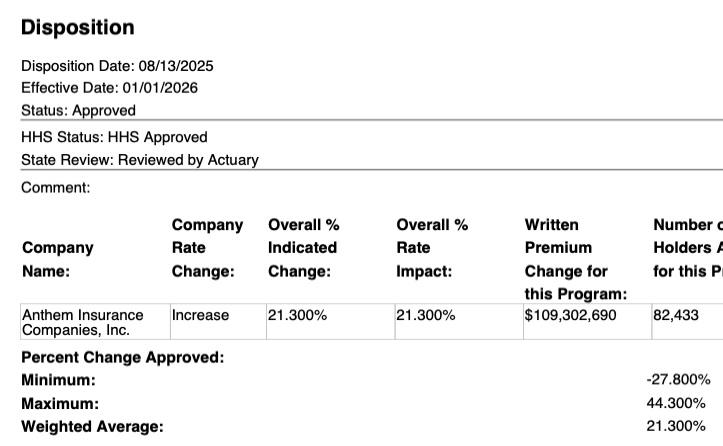723x446 pixels.
Task: Click the Overall % Indicated Change header
Action: (302, 248)
